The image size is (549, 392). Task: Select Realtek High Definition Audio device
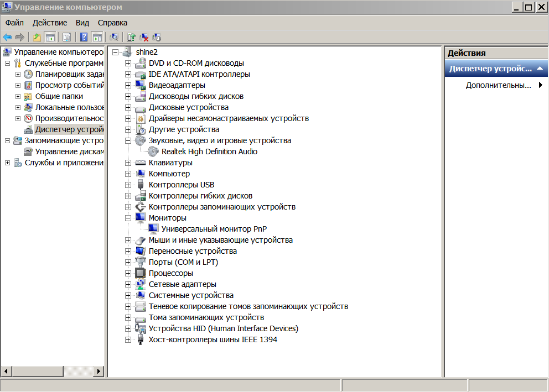click(209, 151)
